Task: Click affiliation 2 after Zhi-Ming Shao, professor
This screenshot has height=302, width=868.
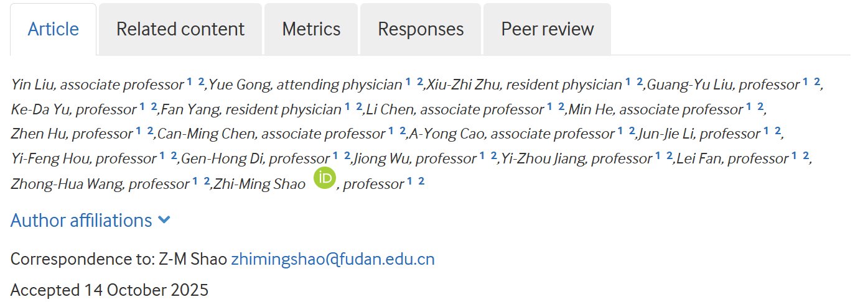Action: (x=421, y=181)
